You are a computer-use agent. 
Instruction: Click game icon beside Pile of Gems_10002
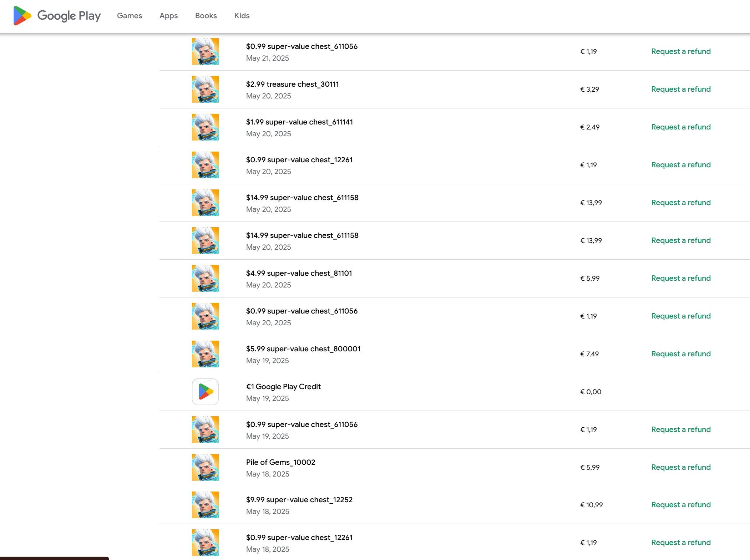205,467
